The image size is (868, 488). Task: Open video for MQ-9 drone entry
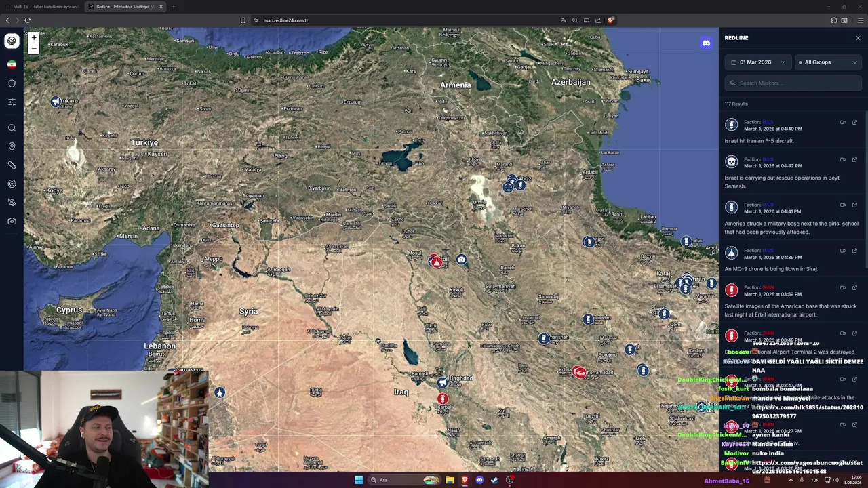coord(843,251)
